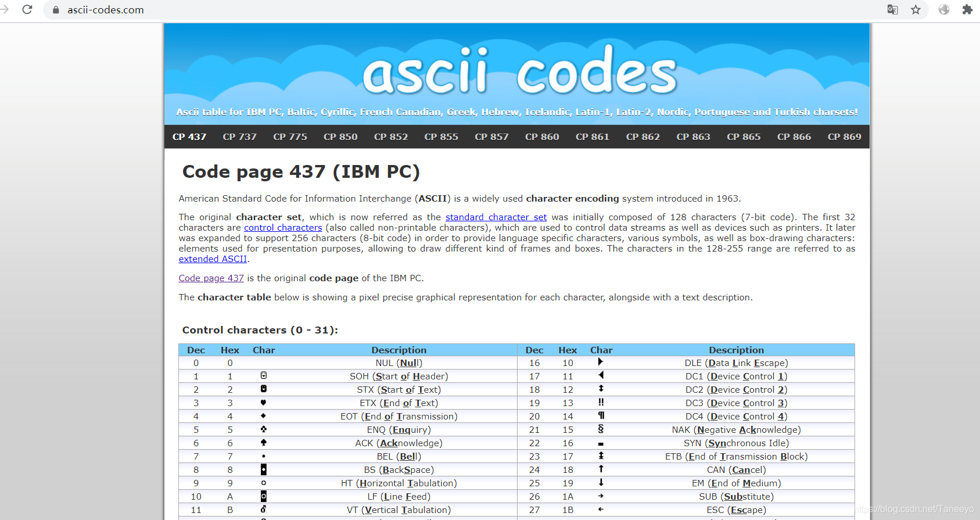Click the pilcrow character for DC4
980x520 pixels.
coord(601,415)
